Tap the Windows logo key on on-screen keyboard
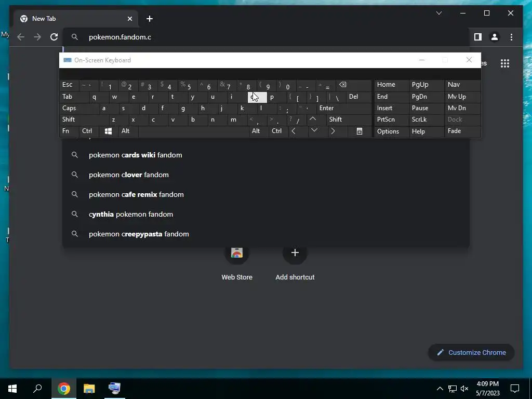The width and height of the screenshot is (532, 399). click(108, 131)
